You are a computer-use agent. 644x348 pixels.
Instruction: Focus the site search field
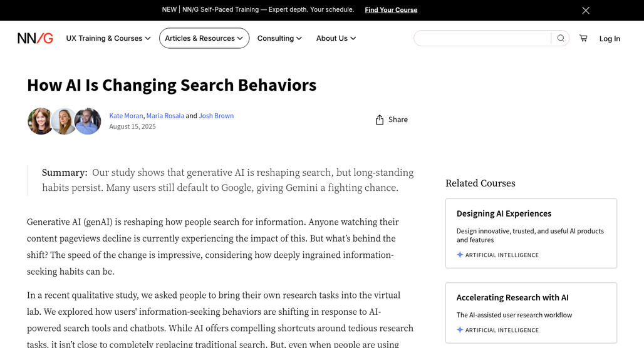(482, 38)
